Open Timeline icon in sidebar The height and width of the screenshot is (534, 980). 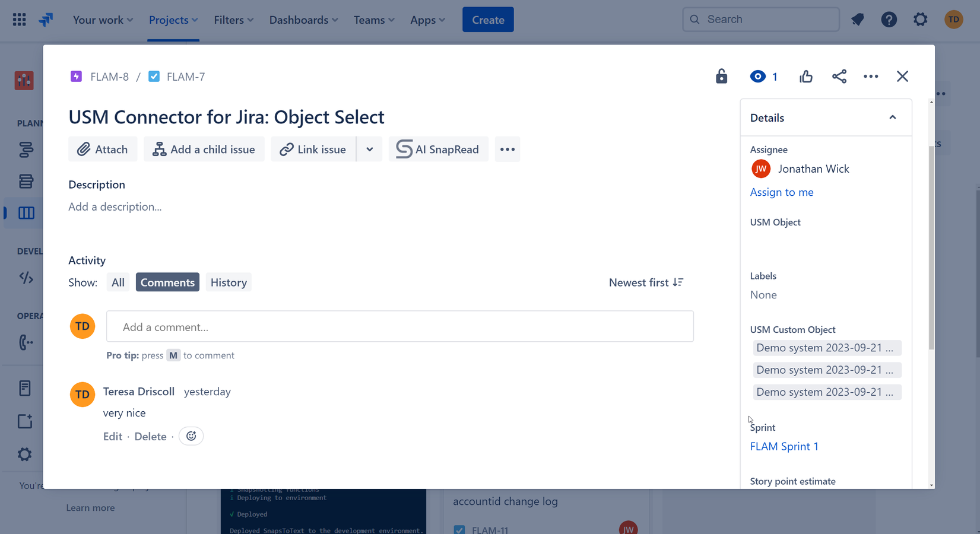(26, 150)
